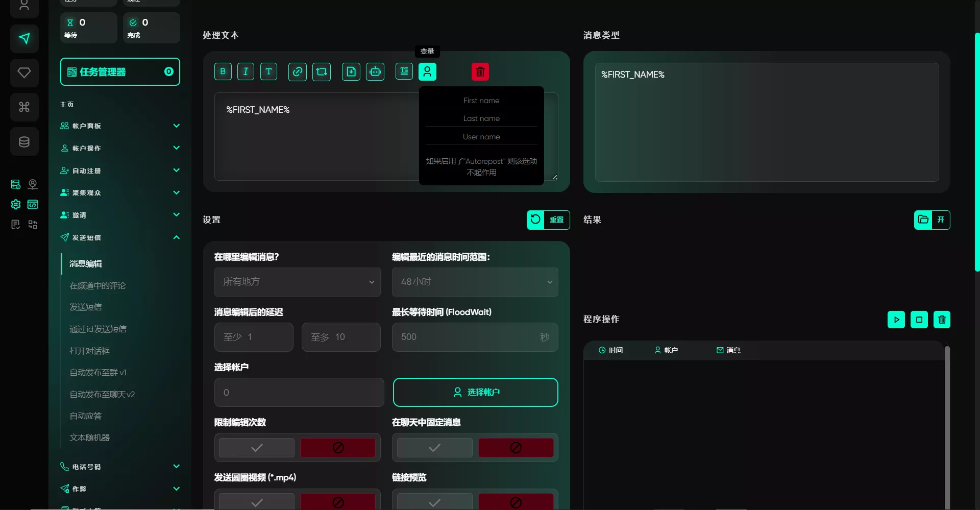
Task: Click 重置 reset settings button
Action: [x=548, y=220]
